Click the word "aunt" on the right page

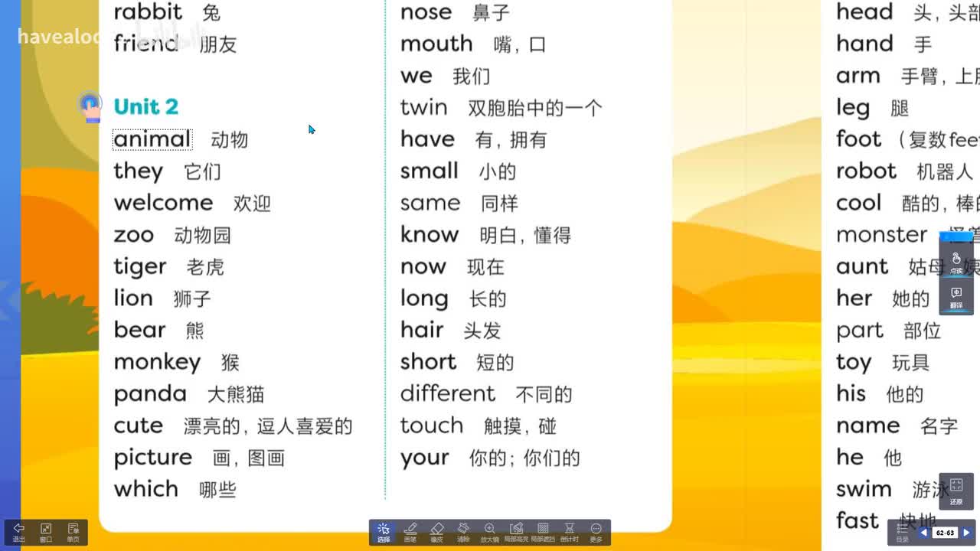(x=862, y=266)
